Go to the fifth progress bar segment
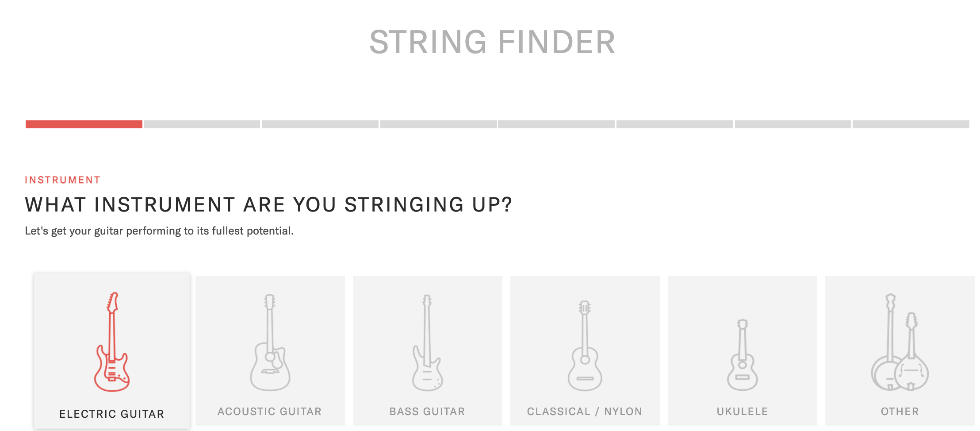Image resolution: width=980 pixels, height=431 pixels. (556, 124)
